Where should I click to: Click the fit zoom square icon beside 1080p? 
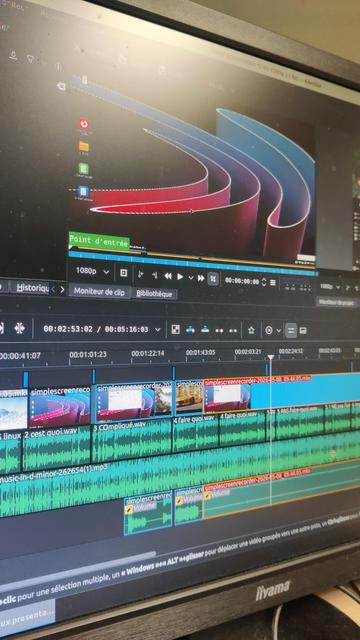pos(124,273)
